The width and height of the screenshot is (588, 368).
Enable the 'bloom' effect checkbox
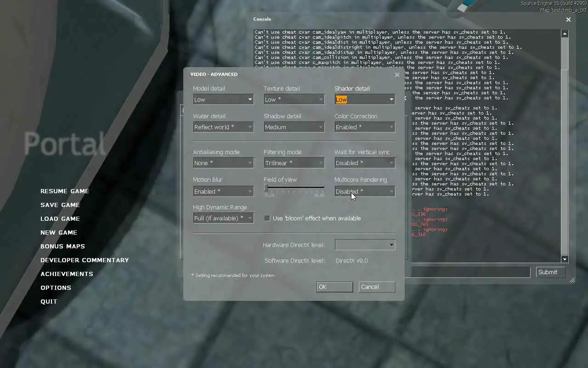click(267, 218)
